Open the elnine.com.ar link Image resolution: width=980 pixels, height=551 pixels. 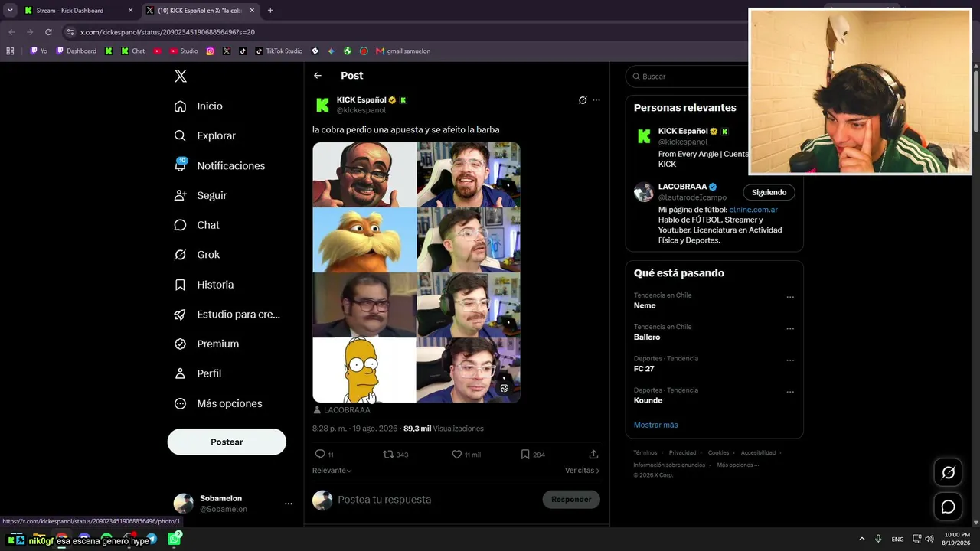point(753,210)
